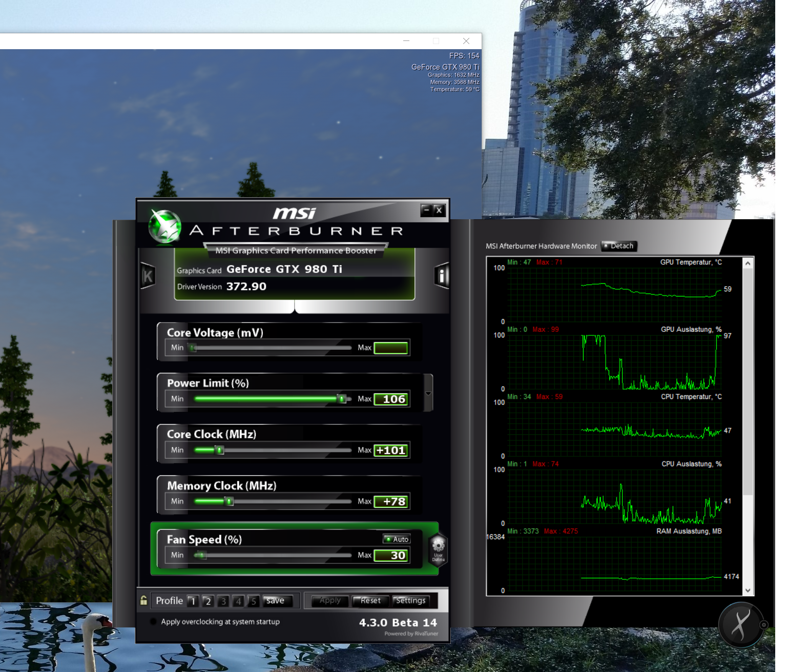Click the Apply button
Screen dimensions: 787x672
330,601
